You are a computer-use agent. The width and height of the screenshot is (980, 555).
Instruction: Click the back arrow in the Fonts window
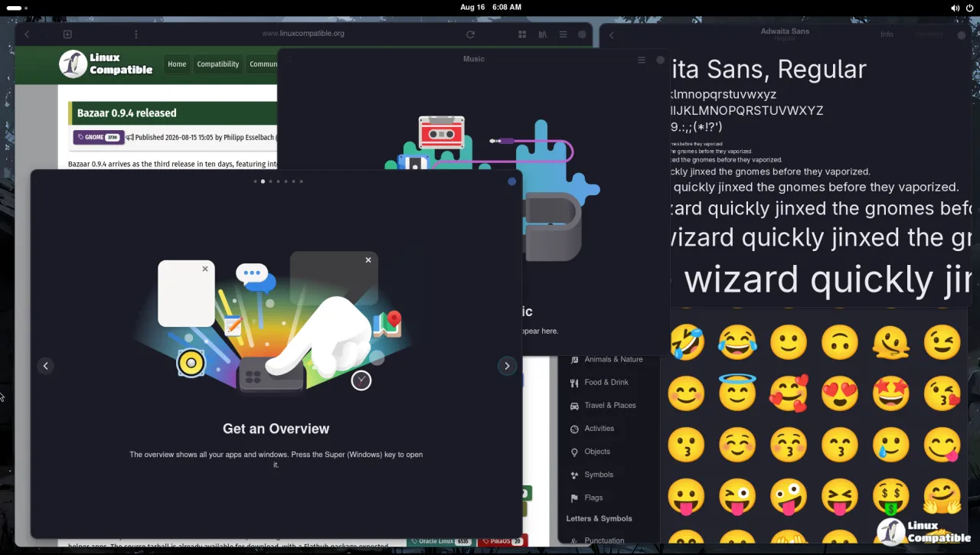coord(611,35)
